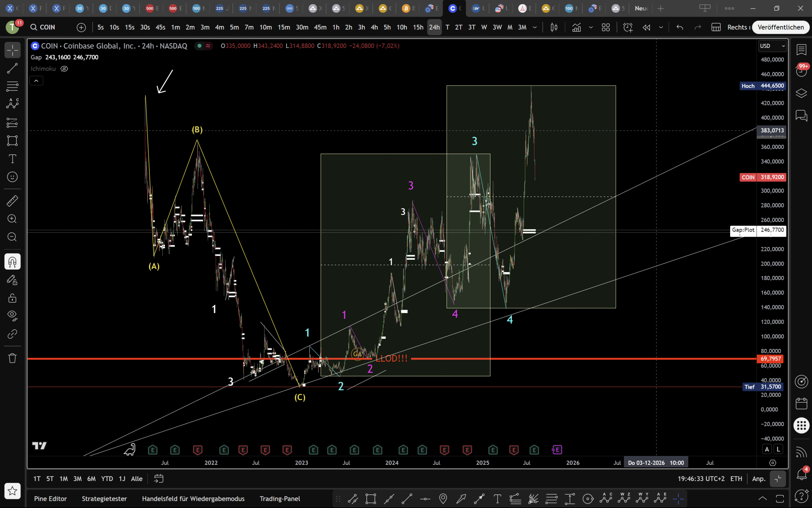Open the candlestick chart type icon
This screenshot has width=812, height=508.
tap(554, 27)
